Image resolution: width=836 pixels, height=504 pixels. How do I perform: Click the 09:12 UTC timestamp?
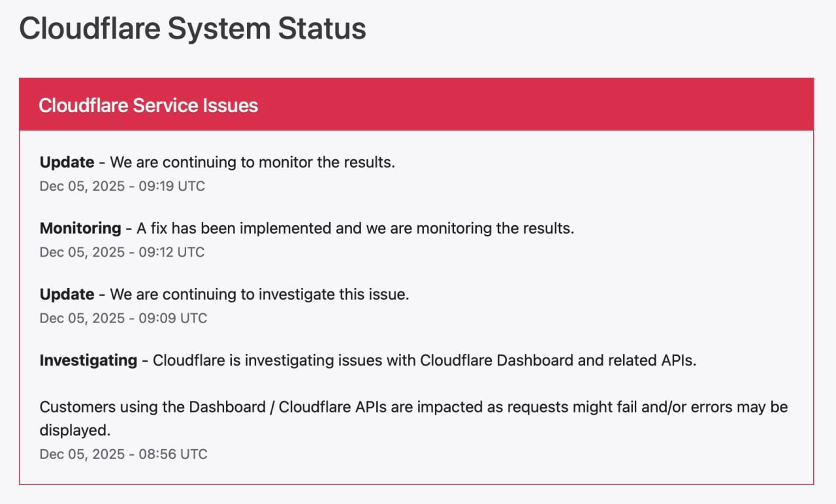tap(122, 252)
